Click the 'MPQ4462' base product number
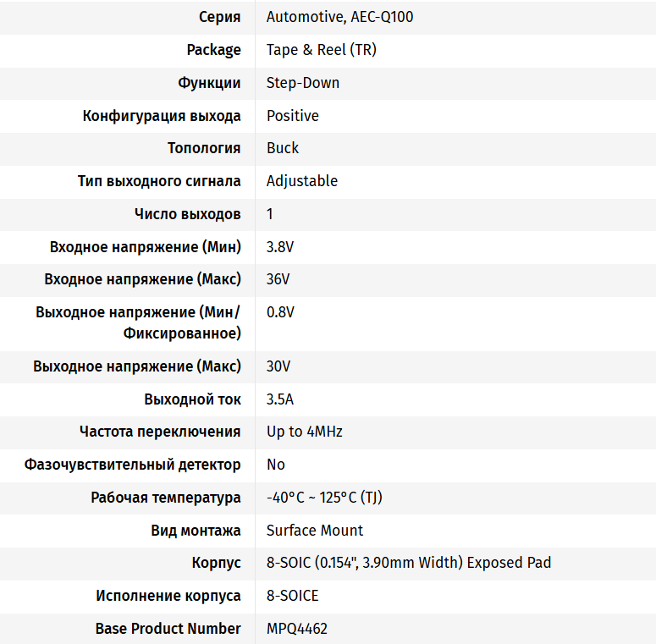This screenshot has height=644, width=656. (297, 629)
